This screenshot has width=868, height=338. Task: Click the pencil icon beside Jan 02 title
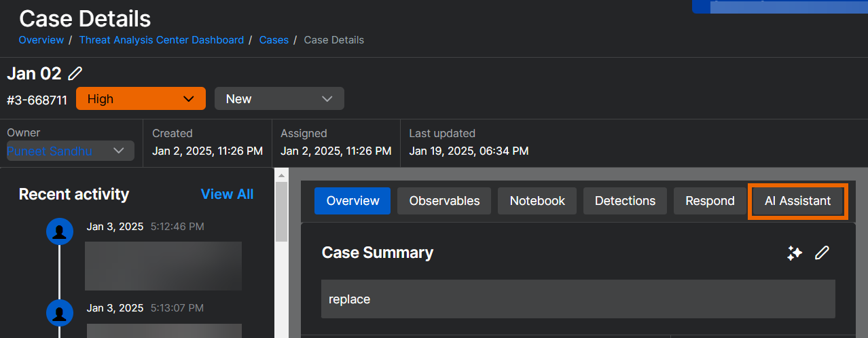pos(75,73)
